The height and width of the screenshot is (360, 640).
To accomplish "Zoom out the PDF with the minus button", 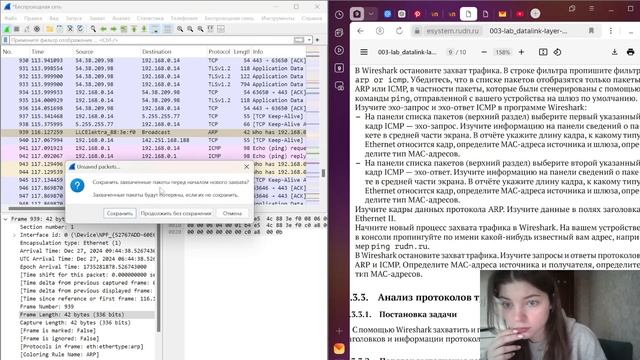I will 484,52.
